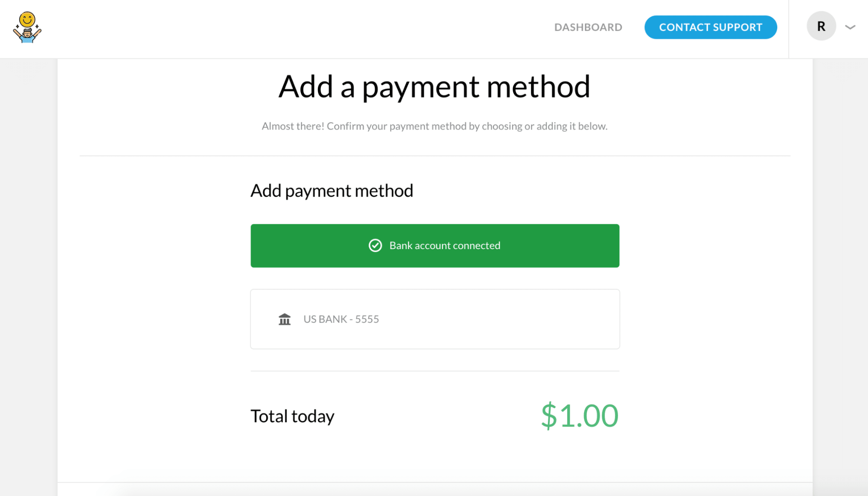The width and height of the screenshot is (868, 496).
Task: Click the Contact Support button
Action: pos(710,27)
